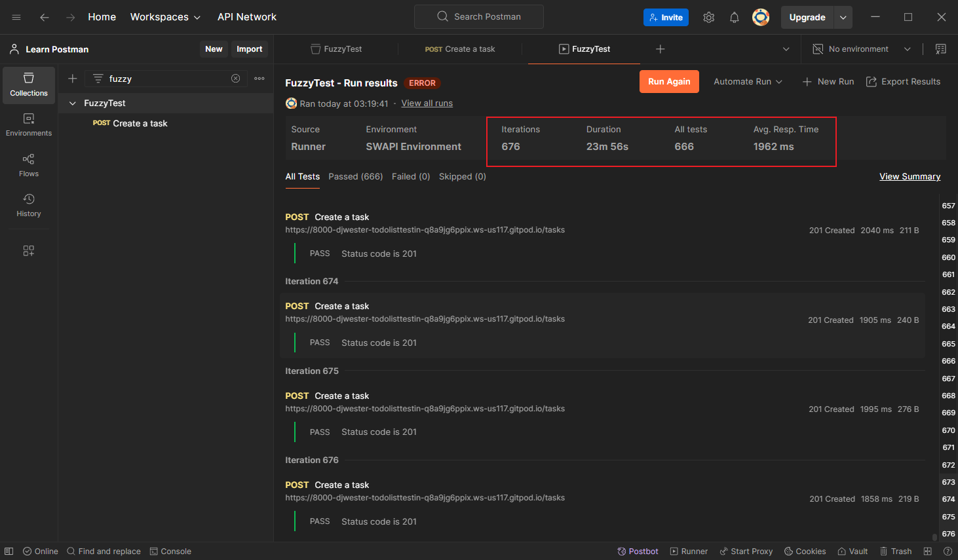Open Workspaces dropdown
This screenshot has height=560, width=958.
click(x=165, y=17)
